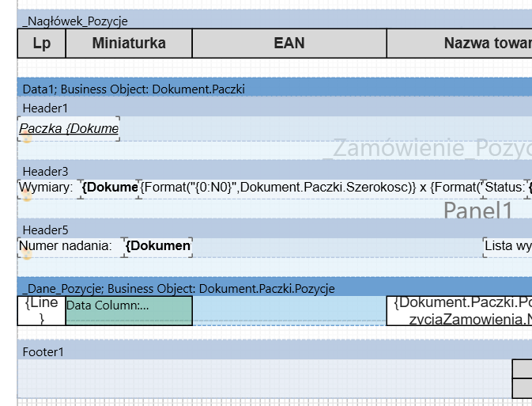Select the EAN column header cell
This screenshot has height=406, width=532.
pos(289,44)
